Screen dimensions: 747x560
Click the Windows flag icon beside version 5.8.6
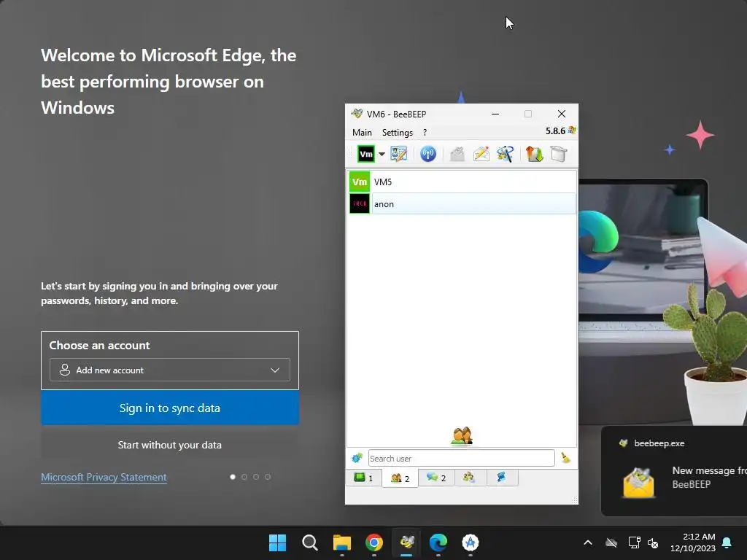[572, 131]
